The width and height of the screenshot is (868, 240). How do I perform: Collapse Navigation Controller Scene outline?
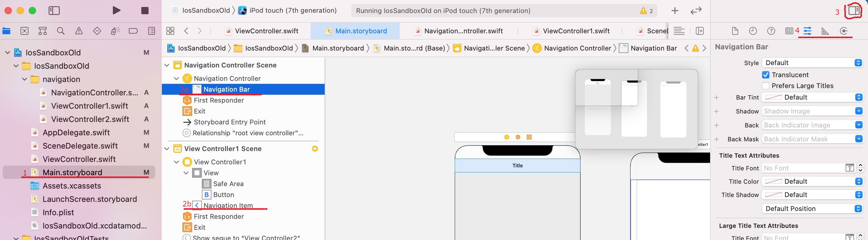[x=167, y=65]
